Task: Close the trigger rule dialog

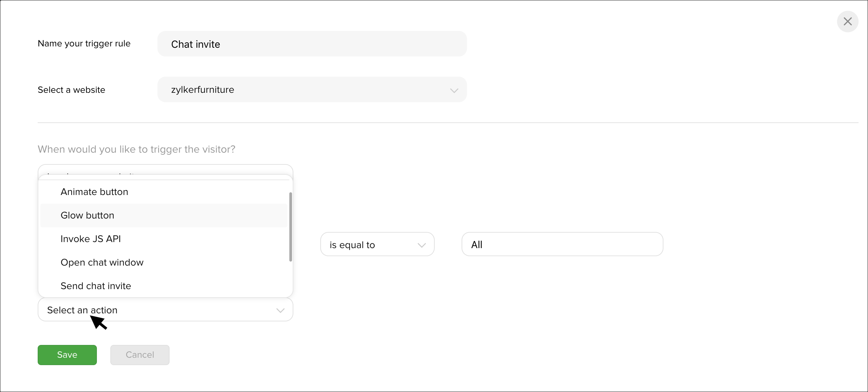Action: [x=847, y=22]
